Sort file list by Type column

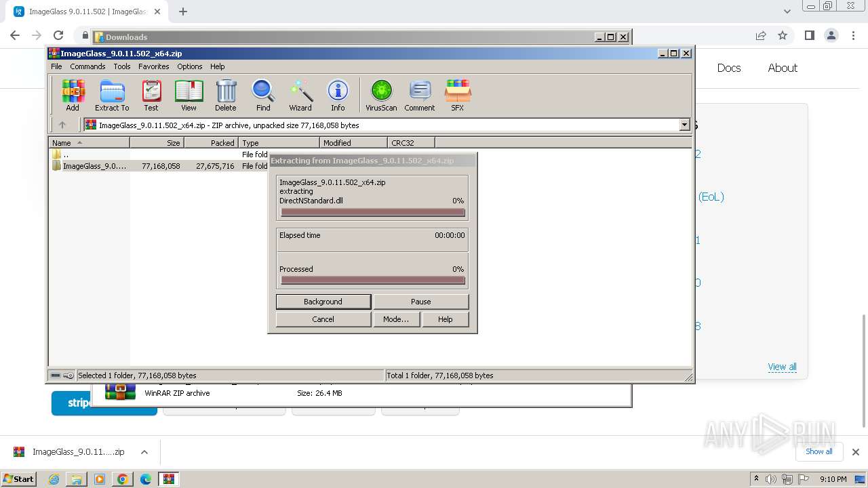(279, 142)
